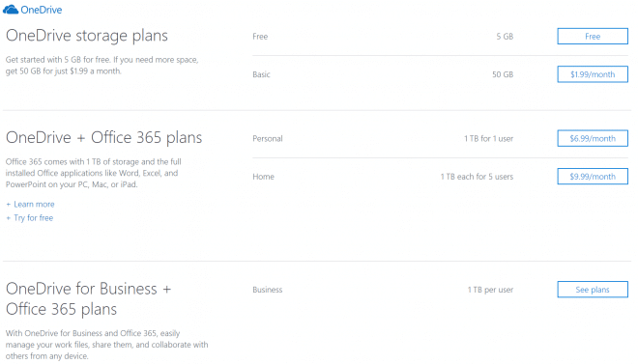Image resolution: width=638 pixels, height=364 pixels.
Task: Expand the plus icon beside Learn more
Action: click(x=8, y=205)
